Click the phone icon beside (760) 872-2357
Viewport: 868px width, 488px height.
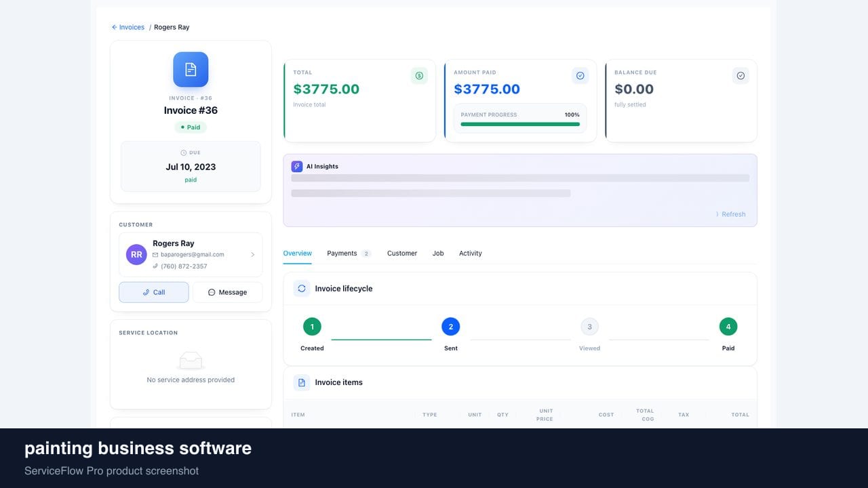point(155,266)
